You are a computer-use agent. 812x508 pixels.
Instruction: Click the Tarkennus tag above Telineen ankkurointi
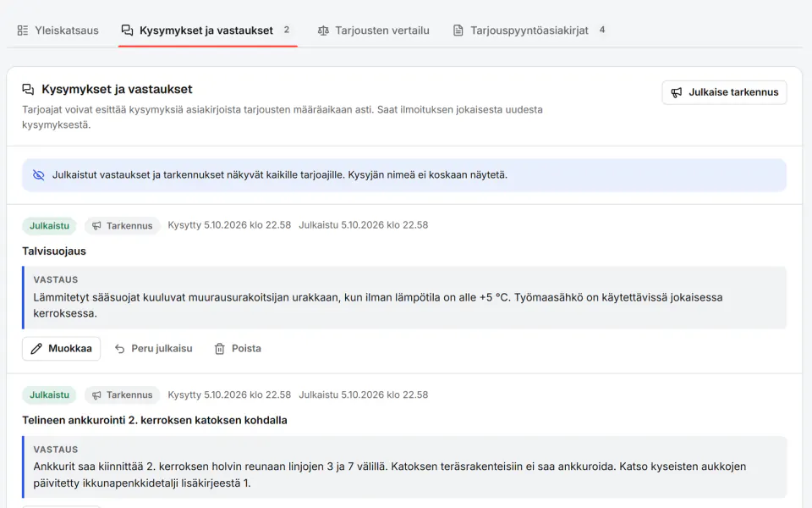click(x=122, y=395)
